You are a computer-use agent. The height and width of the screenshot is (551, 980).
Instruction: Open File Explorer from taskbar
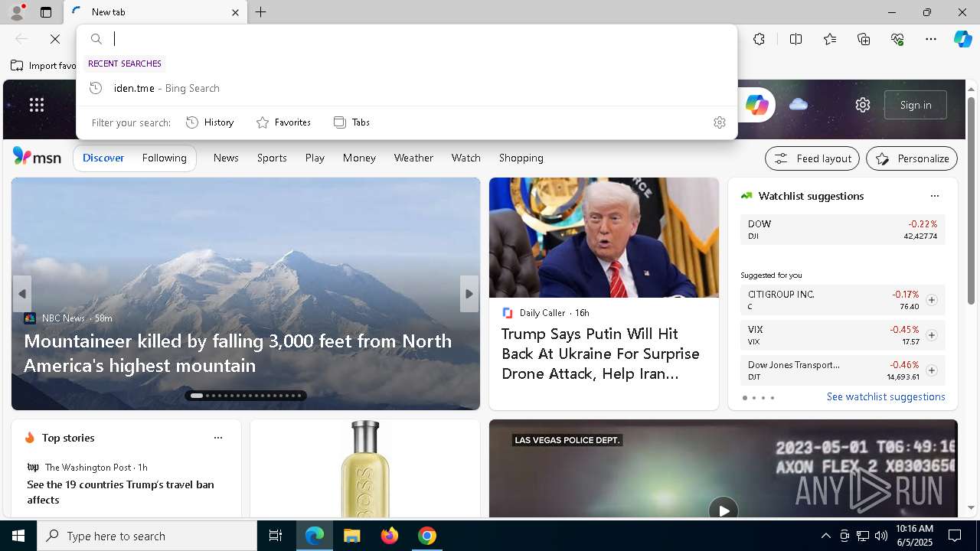351,536
